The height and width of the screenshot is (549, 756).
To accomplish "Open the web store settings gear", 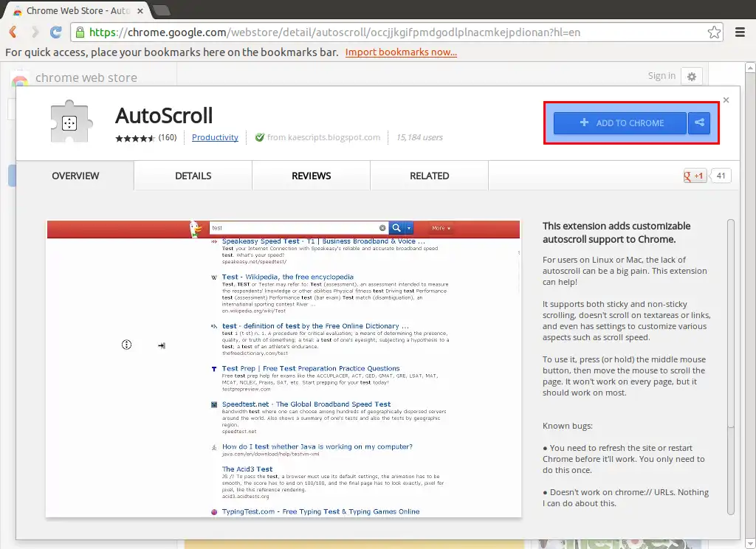I will click(x=691, y=76).
